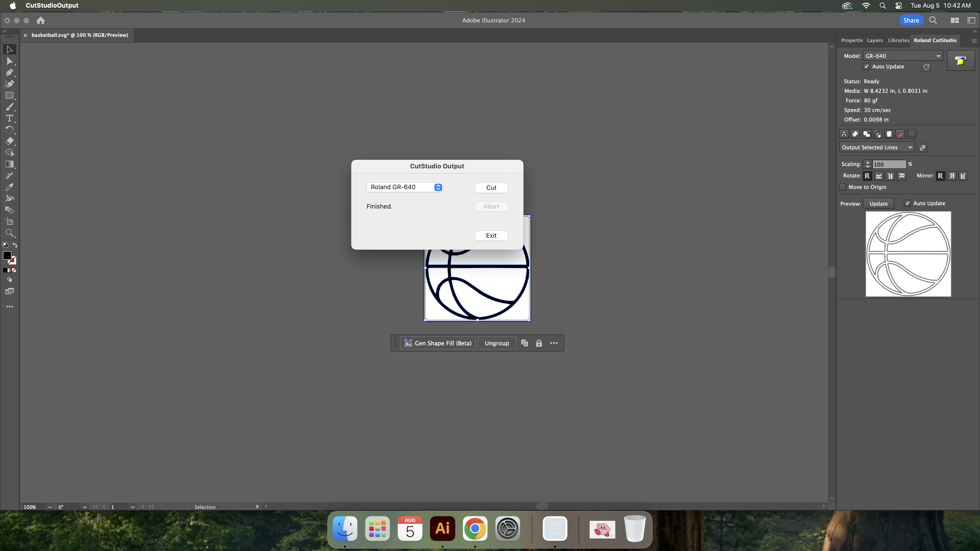Screen dimensions: 980x551
Task: Open the Model GR-640 dropdown
Action: (902, 56)
